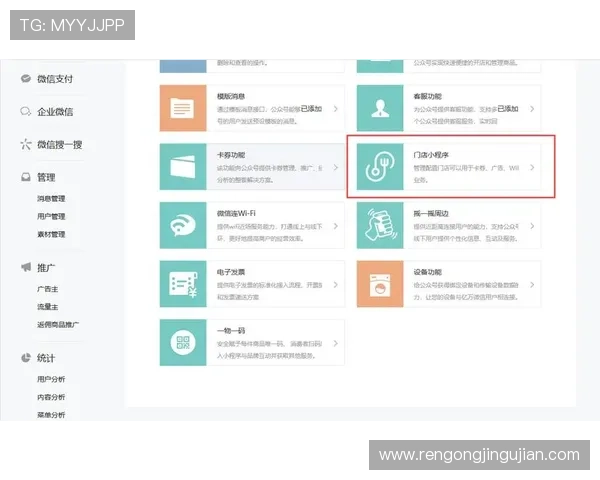Select the 管理 sidebar section
Viewport: 600px width, 480px height.
click(x=46, y=177)
